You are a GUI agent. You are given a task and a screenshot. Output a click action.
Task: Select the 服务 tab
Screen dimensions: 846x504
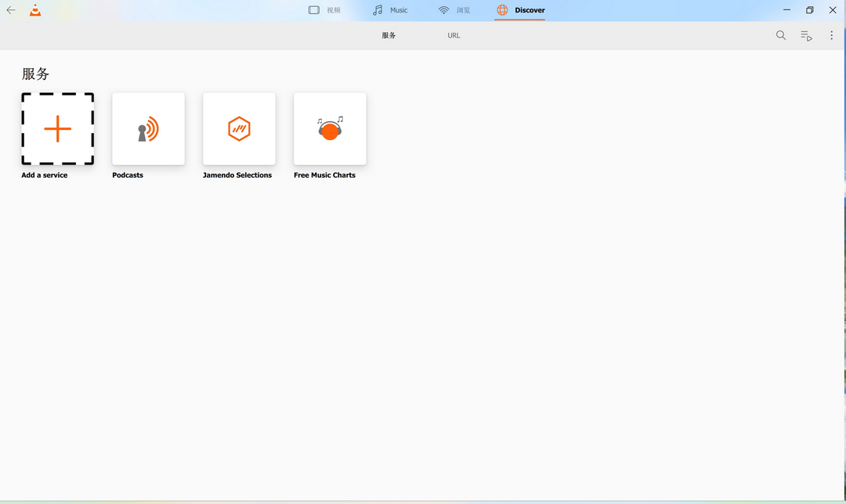[388, 35]
